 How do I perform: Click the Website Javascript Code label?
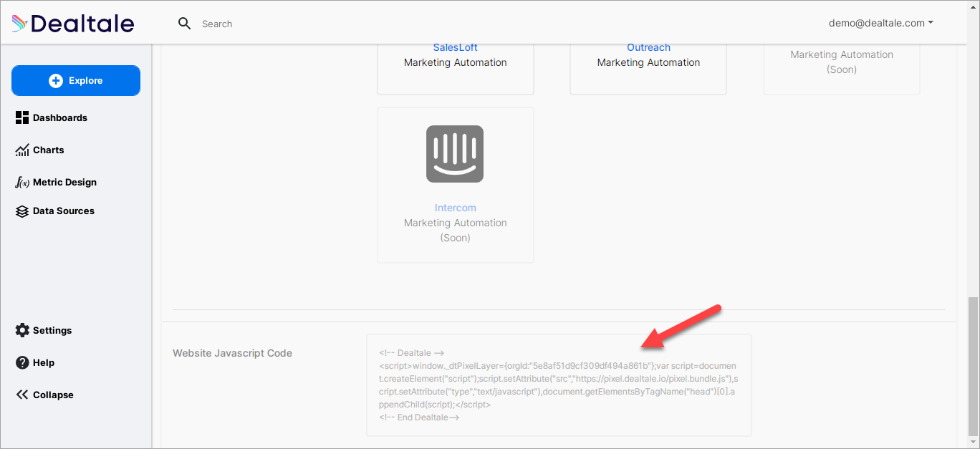232,353
